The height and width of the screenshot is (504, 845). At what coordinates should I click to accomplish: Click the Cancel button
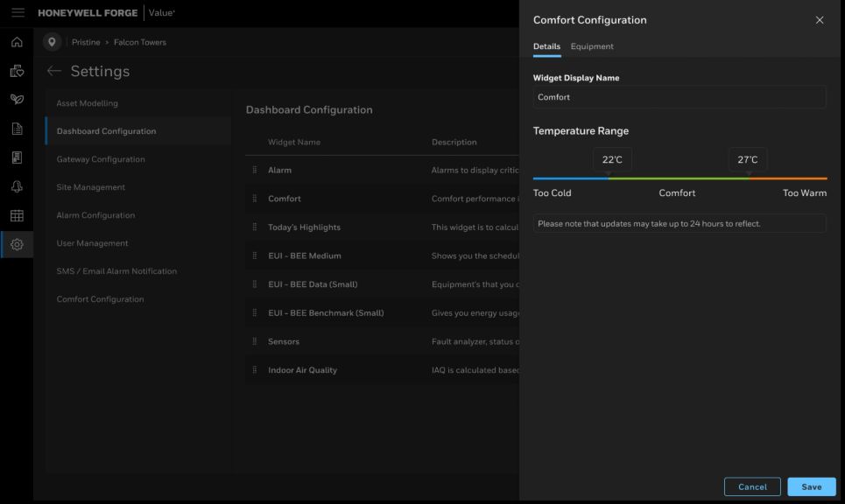752,486
